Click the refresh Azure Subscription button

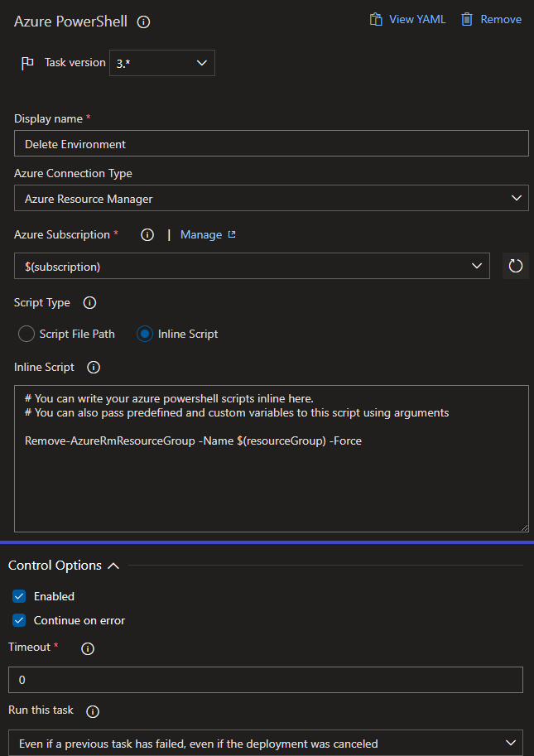pos(516,266)
